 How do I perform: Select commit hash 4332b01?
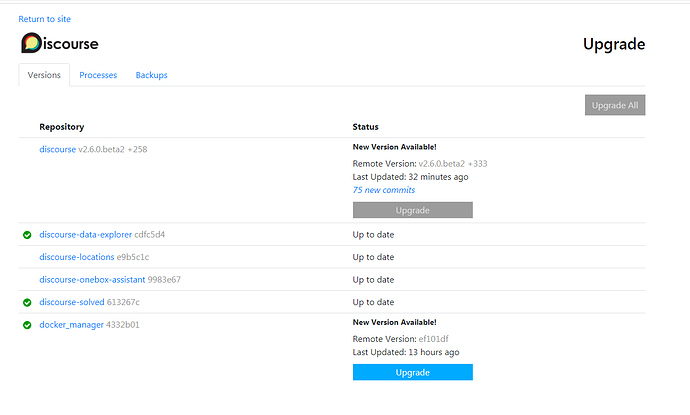pyautogui.click(x=123, y=325)
